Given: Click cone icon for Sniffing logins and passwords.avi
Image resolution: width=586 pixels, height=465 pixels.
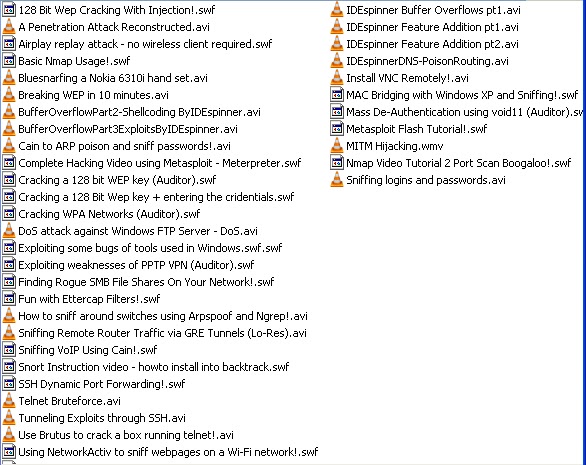Looking at the screenshot, I should pos(337,180).
